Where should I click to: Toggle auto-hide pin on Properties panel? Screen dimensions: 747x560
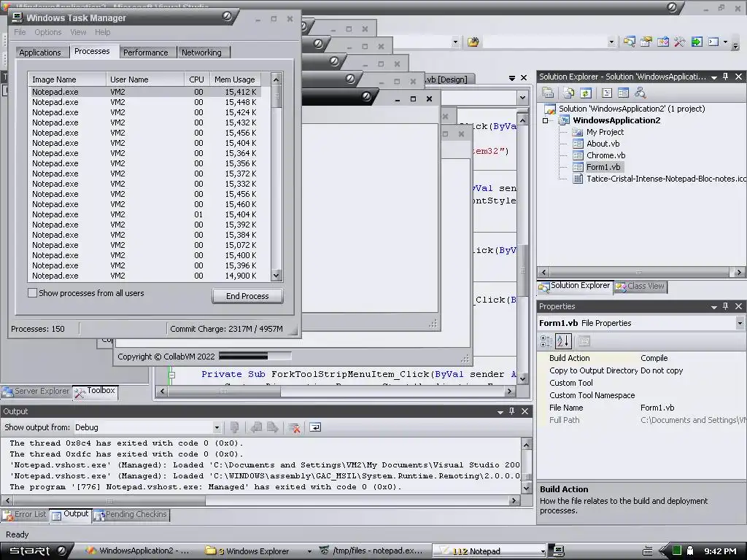point(726,306)
